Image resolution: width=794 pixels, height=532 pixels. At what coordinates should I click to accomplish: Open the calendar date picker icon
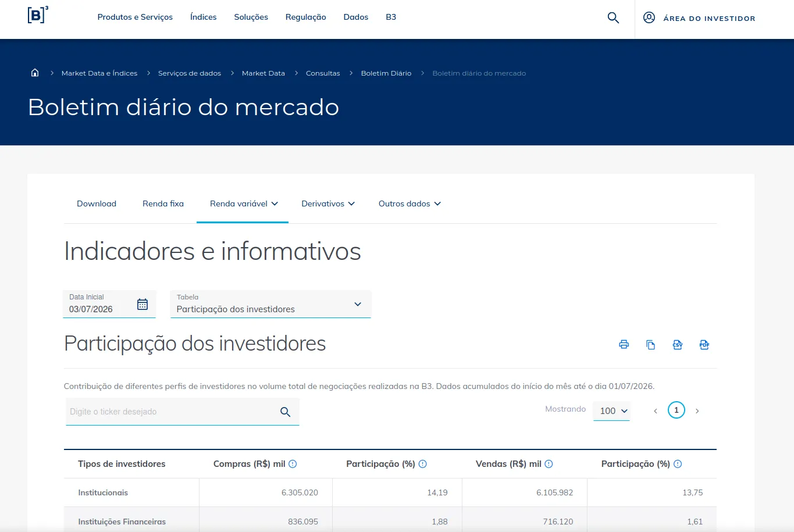(x=143, y=304)
